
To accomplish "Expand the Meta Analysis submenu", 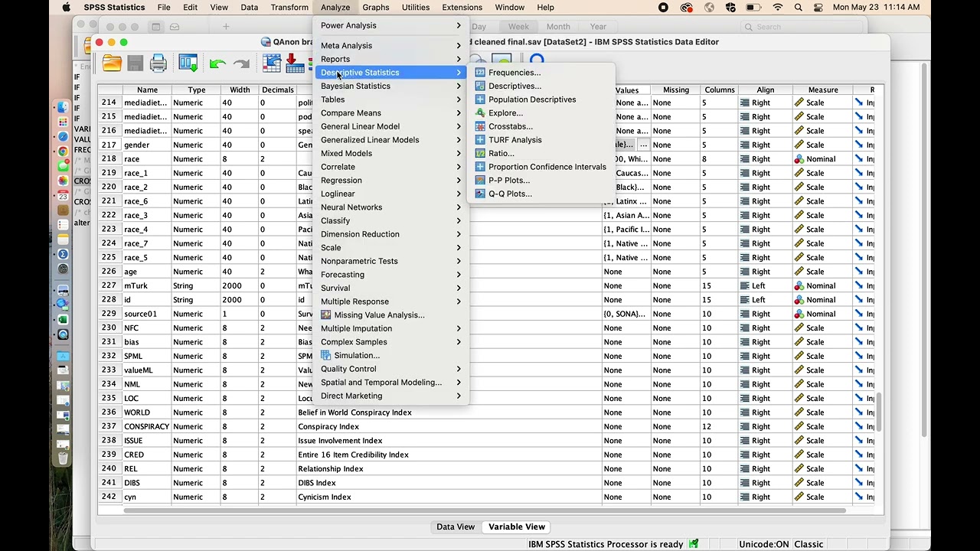I will click(x=391, y=46).
